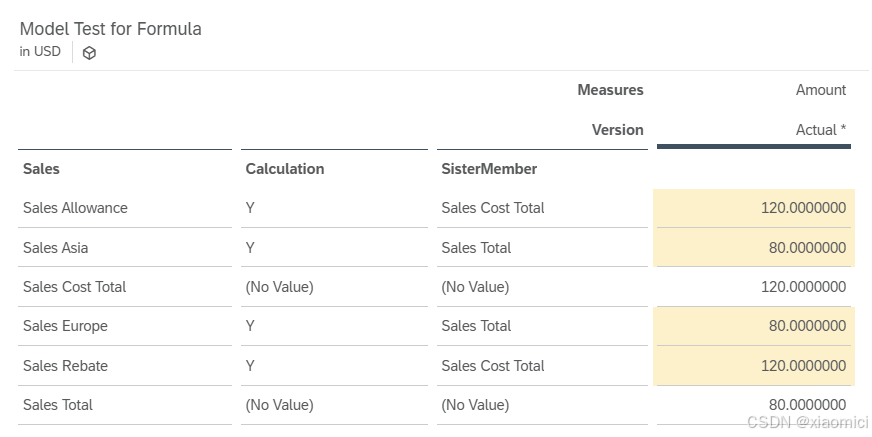Click the Calculation 'Y' cell for Sales Asia
The width and height of the screenshot is (872, 437).
coord(250,248)
